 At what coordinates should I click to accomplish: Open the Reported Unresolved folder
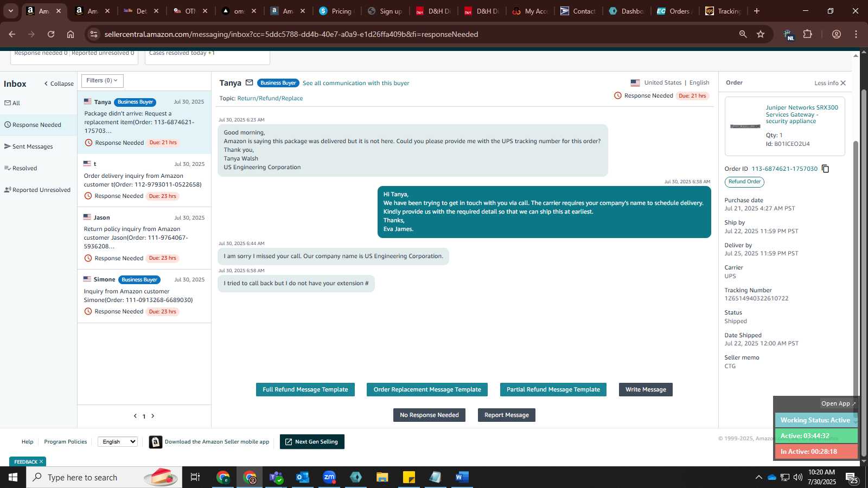[x=37, y=190]
